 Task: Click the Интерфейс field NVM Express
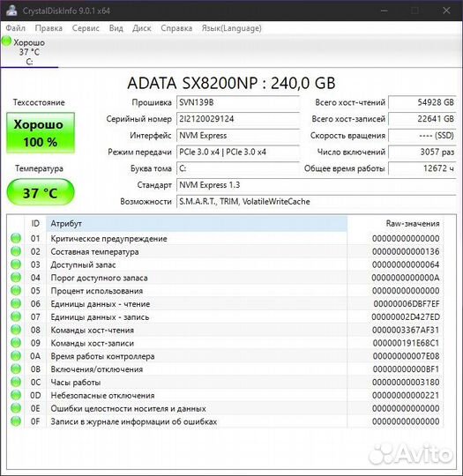point(238,136)
